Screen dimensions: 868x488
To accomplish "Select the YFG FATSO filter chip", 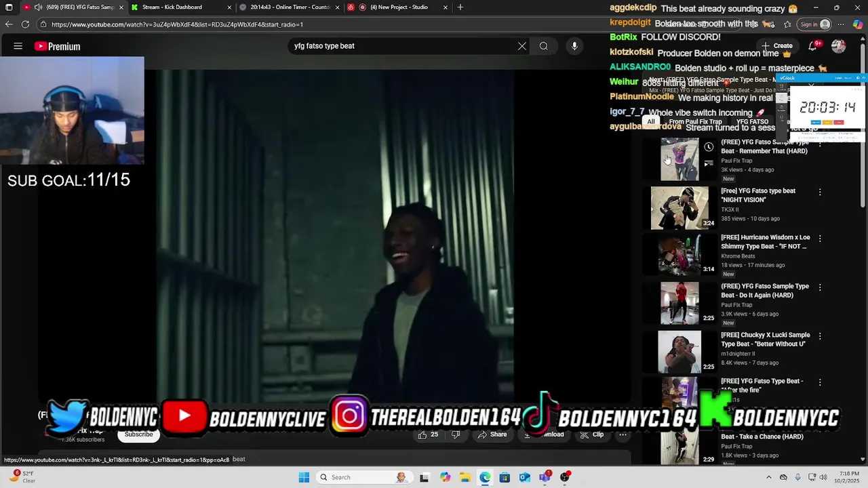I will 752,122.
